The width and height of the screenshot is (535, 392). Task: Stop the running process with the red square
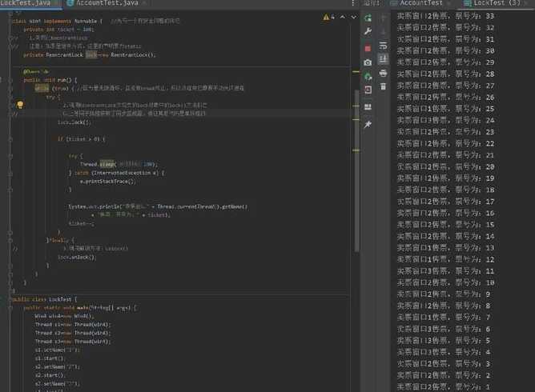pos(368,49)
